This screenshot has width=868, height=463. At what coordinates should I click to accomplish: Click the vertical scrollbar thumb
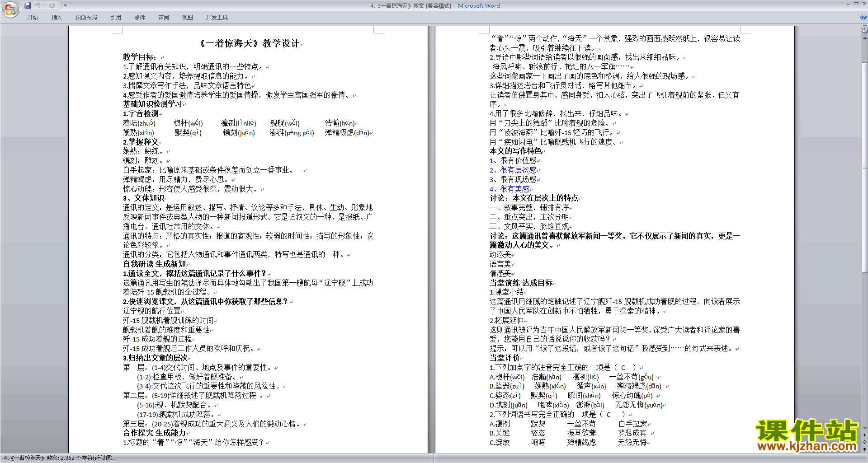pyautogui.click(x=865, y=167)
